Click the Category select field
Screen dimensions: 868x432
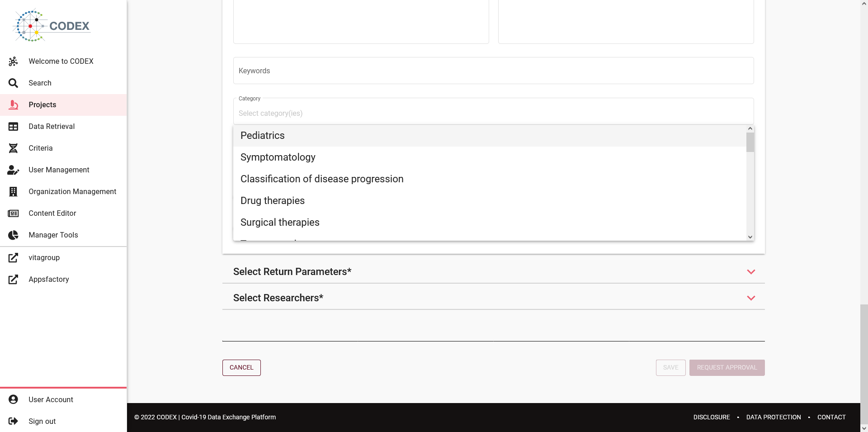[x=493, y=111]
